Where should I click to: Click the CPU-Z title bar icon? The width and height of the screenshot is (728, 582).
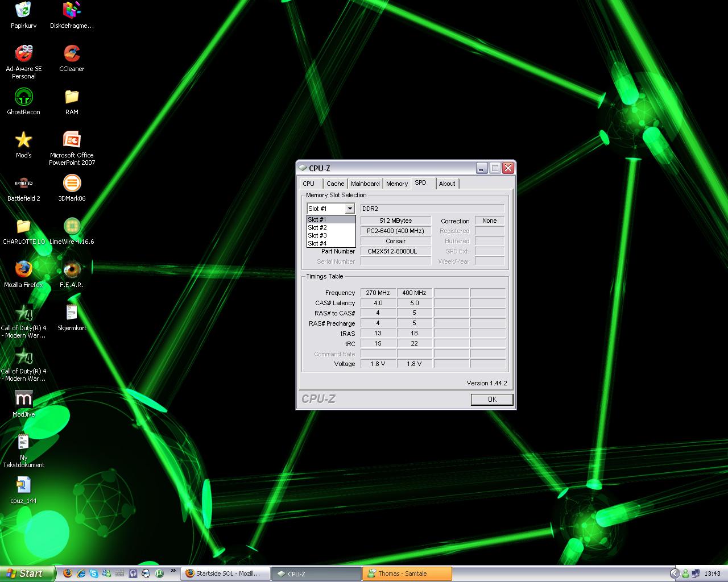(303, 168)
